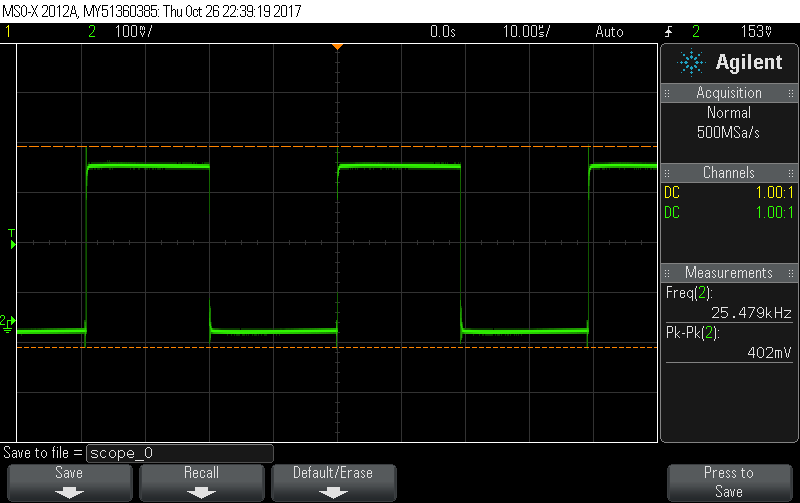This screenshot has width=800, height=503.
Task: Click the yellow 1.00:1 probe ratio
Action: tap(774, 193)
